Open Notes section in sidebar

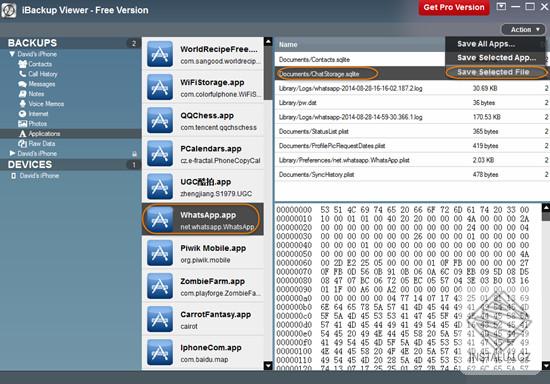[x=31, y=94]
